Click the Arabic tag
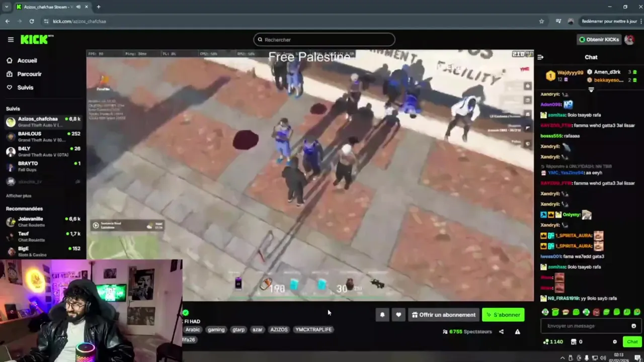 pyautogui.click(x=193, y=330)
